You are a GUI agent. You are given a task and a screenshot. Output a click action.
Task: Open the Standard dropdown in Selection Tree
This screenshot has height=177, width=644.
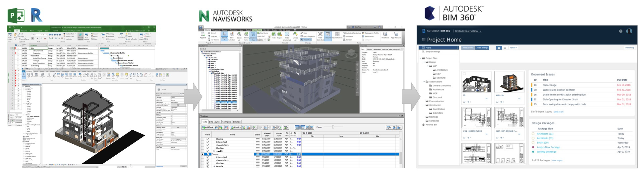[x=220, y=49]
